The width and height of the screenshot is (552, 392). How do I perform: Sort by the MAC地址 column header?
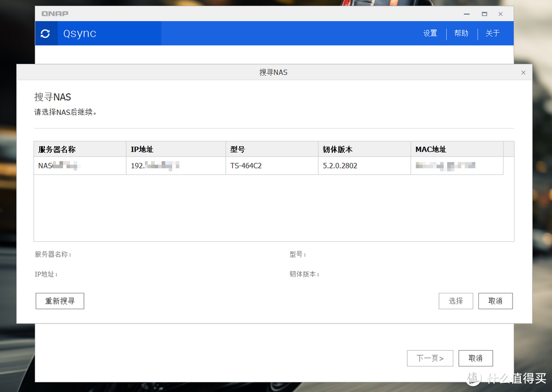(x=429, y=149)
